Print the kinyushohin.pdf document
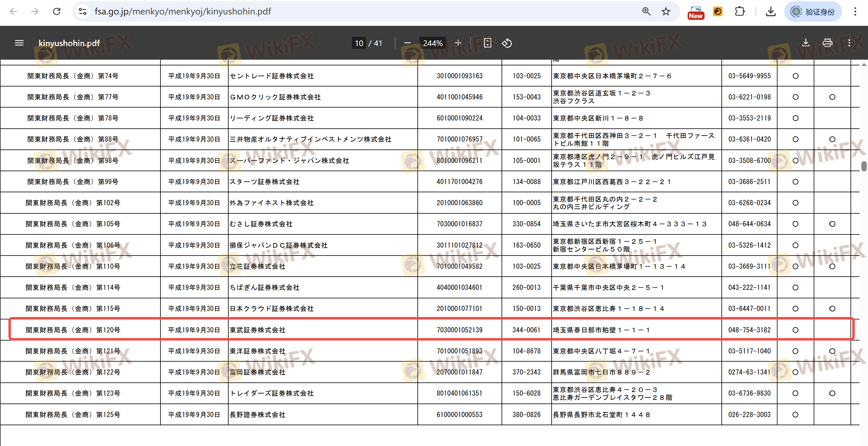Screen dimensions: 868x446 pyautogui.click(x=827, y=43)
